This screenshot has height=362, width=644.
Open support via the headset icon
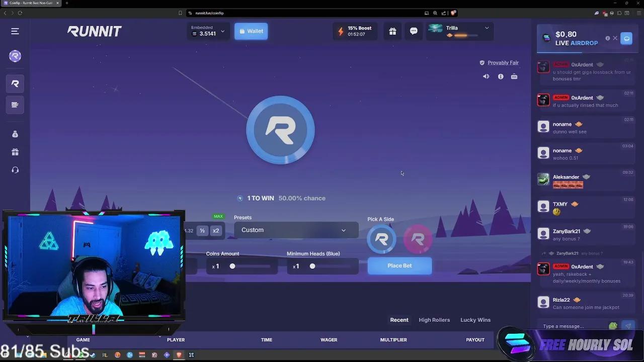click(15, 170)
